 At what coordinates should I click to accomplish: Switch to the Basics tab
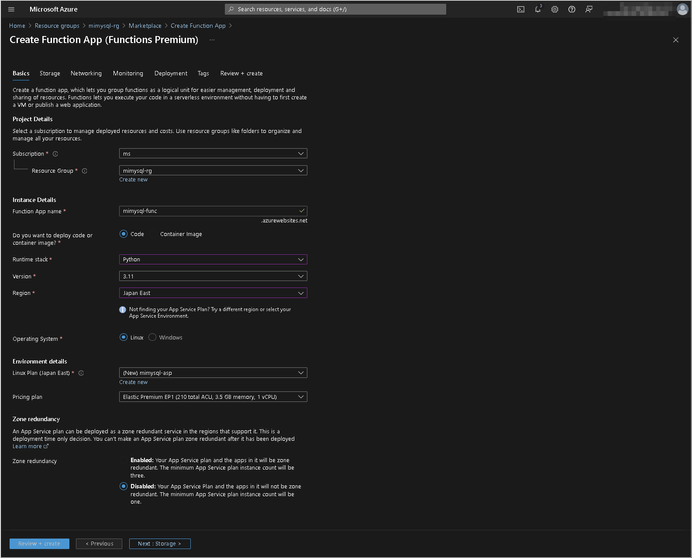(21, 74)
